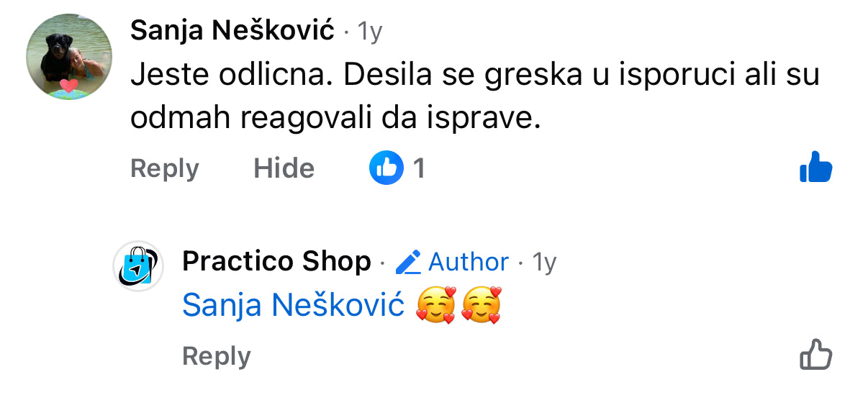This screenshot has height=400, width=868.
Task: Reply to Practico Shop's comment
Action: [216, 355]
